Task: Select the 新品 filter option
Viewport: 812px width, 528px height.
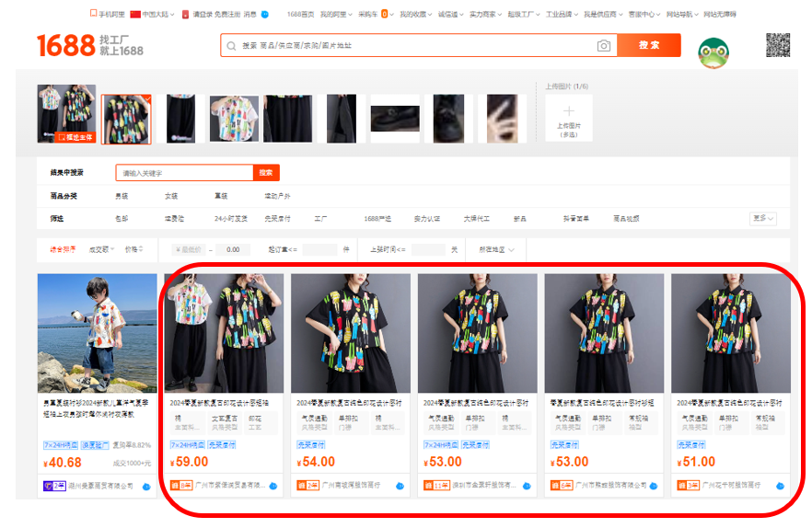Action: click(520, 218)
